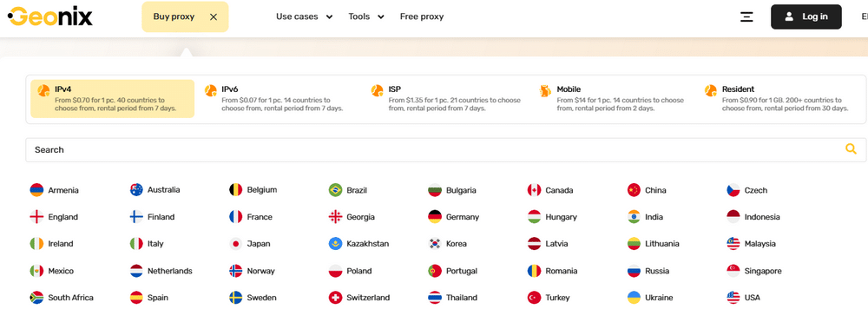
Task: Choose the ISP proxy tab
Action: click(447, 99)
